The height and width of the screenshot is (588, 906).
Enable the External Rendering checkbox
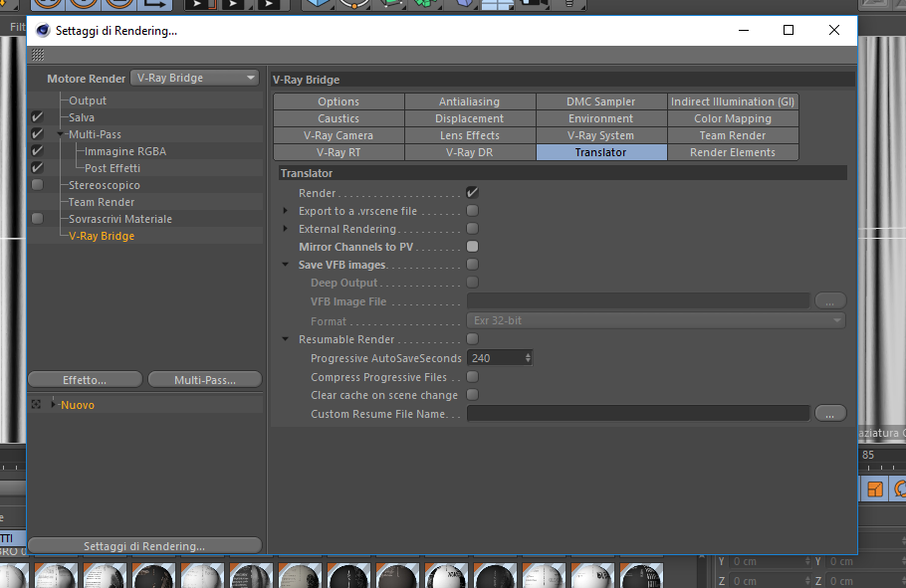472,228
